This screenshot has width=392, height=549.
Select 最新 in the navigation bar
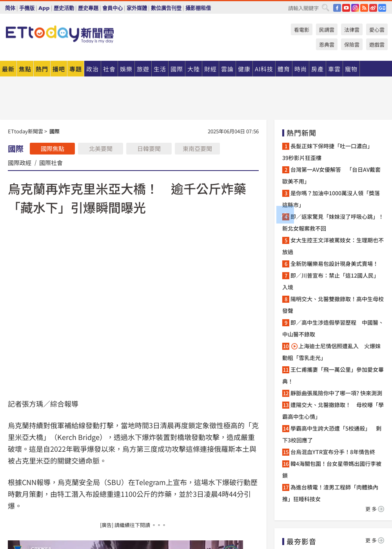8,69
